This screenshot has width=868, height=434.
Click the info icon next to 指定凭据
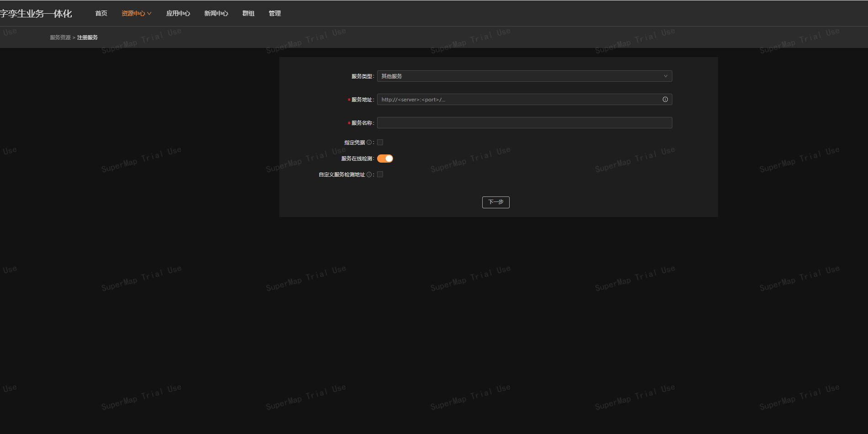(x=369, y=143)
